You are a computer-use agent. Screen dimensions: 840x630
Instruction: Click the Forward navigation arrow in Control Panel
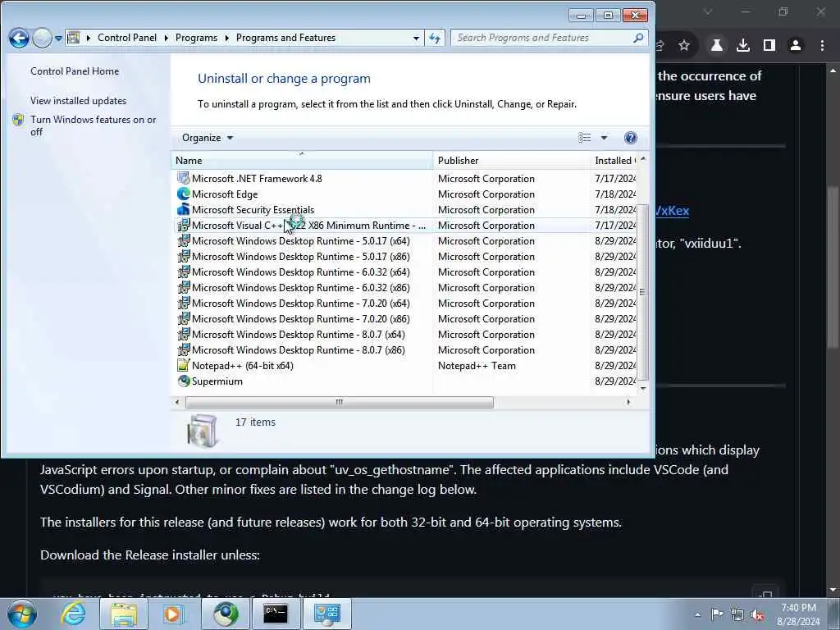pos(42,38)
